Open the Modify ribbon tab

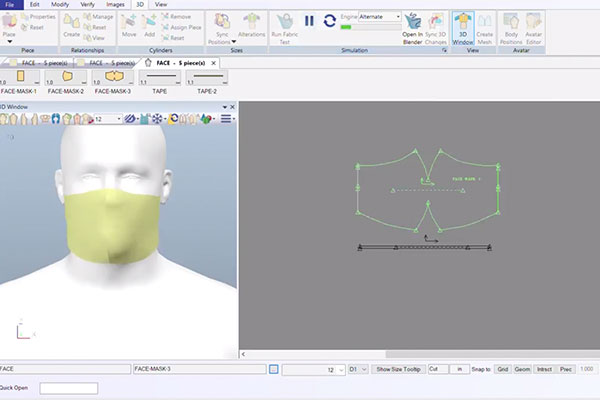click(x=59, y=5)
